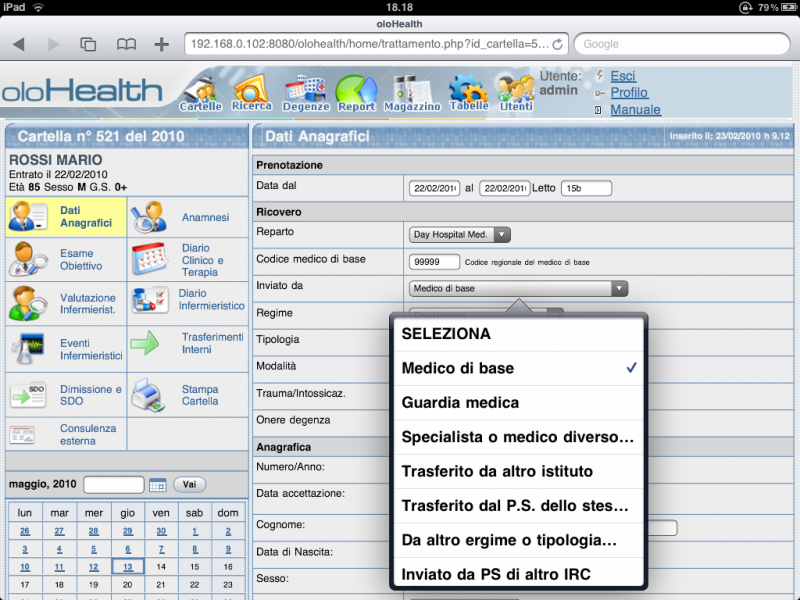Open the calendar picker next to maggio 2010
The height and width of the screenshot is (600, 800).
point(157,484)
